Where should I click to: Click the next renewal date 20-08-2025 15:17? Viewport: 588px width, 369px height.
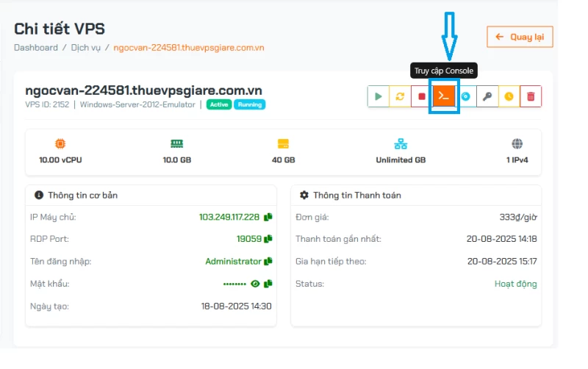[502, 262]
